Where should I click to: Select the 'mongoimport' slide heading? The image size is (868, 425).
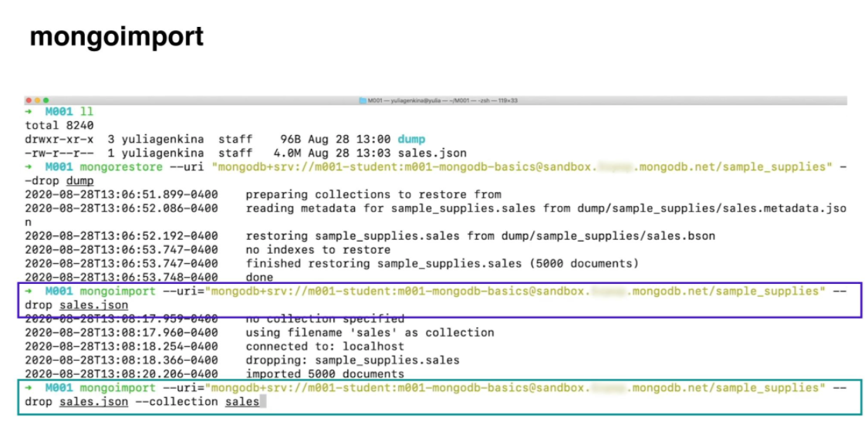coord(117,36)
